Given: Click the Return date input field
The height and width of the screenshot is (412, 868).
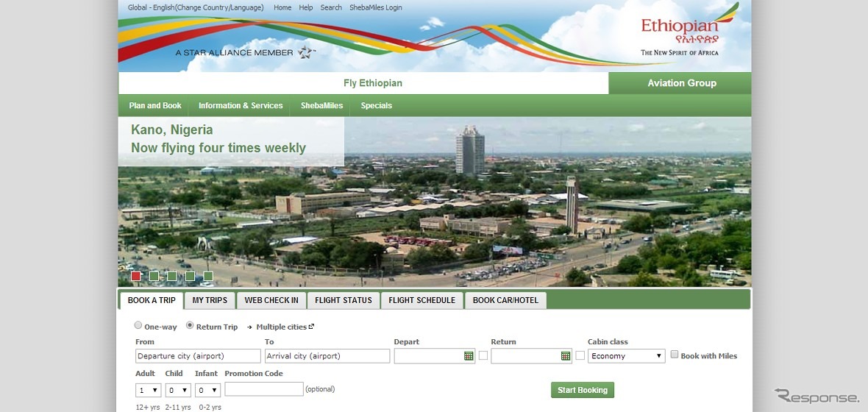Looking at the screenshot, I should pyautogui.click(x=531, y=356).
